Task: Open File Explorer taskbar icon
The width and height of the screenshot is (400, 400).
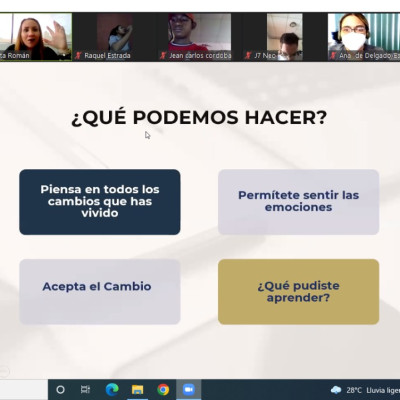Action: [x=137, y=389]
